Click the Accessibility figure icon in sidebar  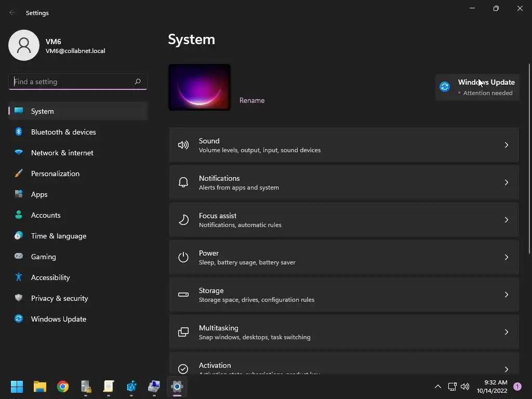click(x=19, y=277)
